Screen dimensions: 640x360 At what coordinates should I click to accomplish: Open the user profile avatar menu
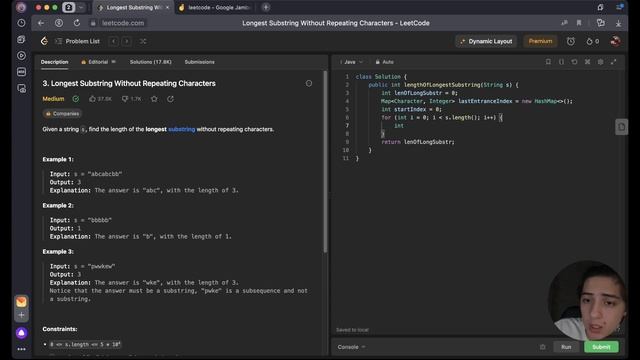click(616, 41)
